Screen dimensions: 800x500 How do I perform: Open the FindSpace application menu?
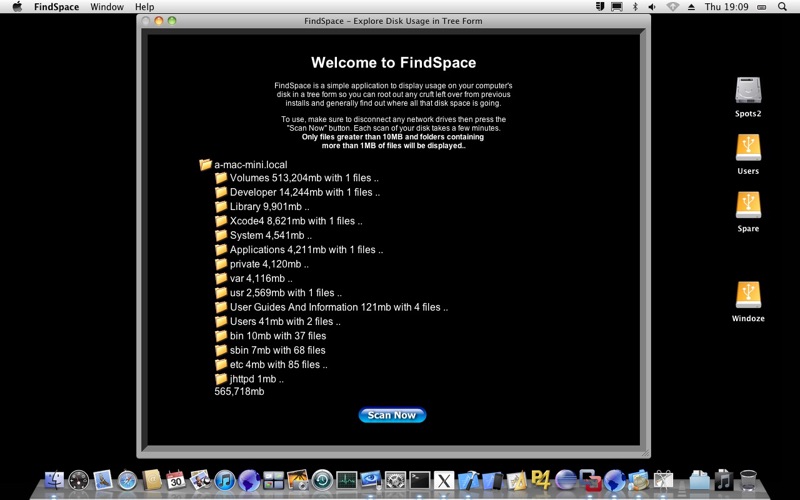[x=56, y=7]
